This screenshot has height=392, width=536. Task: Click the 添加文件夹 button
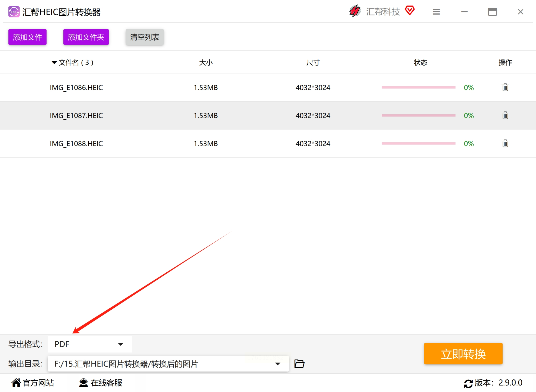(x=86, y=37)
